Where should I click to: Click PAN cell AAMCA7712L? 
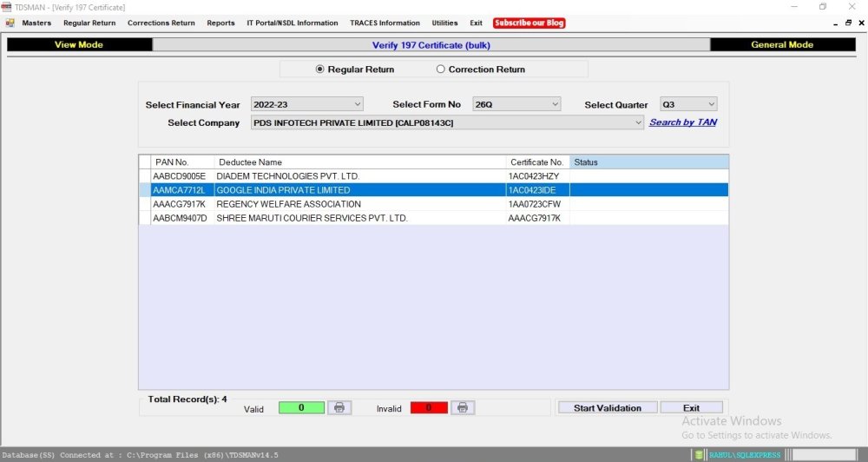click(182, 190)
